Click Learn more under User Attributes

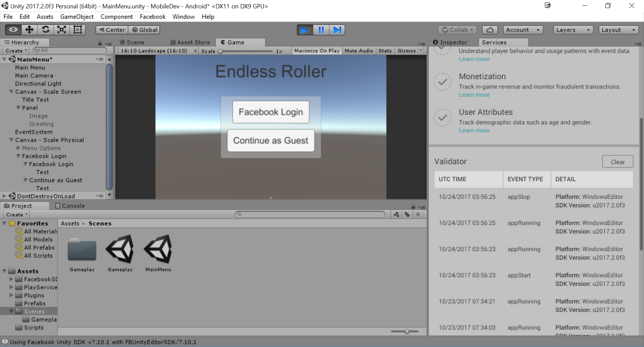pos(474,130)
